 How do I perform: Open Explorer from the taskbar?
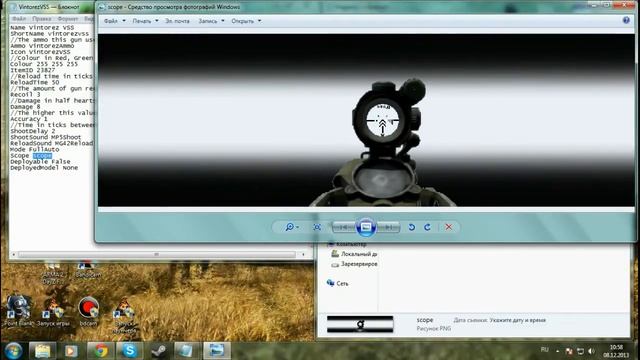[42, 351]
